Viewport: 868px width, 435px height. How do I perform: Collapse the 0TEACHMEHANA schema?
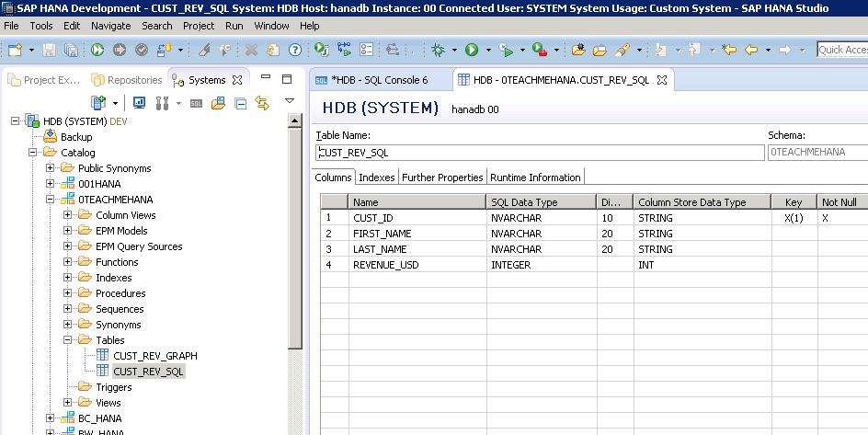(50, 199)
